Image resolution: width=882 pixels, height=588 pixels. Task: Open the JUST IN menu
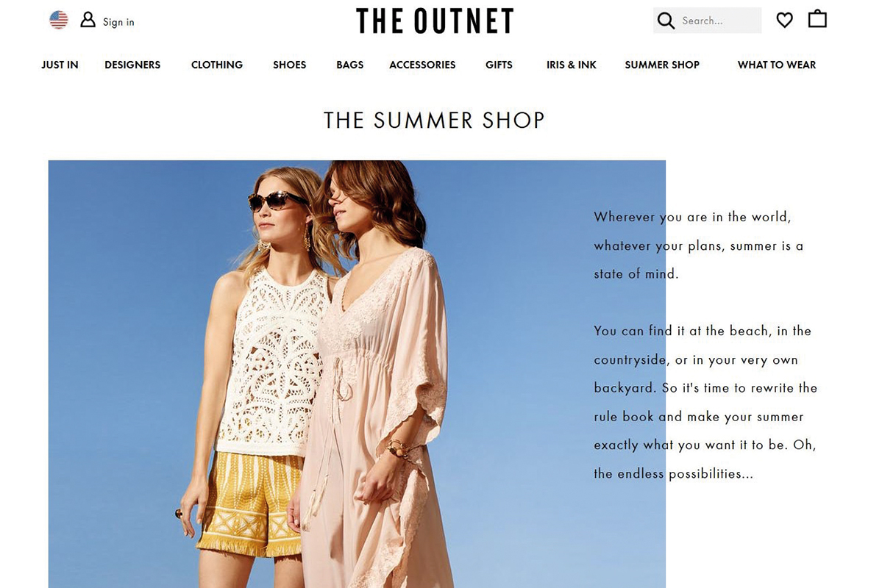60,65
